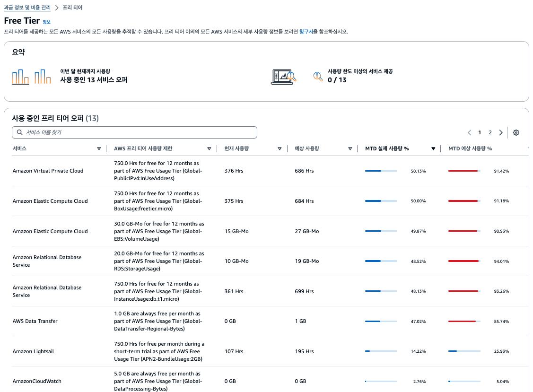Click the previous page chevron
The width and height of the screenshot is (533, 392).
(x=470, y=132)
